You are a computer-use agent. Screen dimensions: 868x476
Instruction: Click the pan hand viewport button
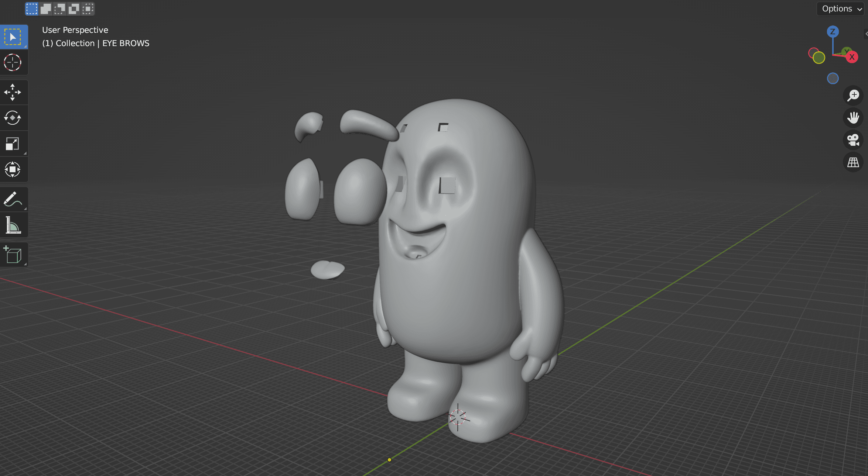point(853,118)
